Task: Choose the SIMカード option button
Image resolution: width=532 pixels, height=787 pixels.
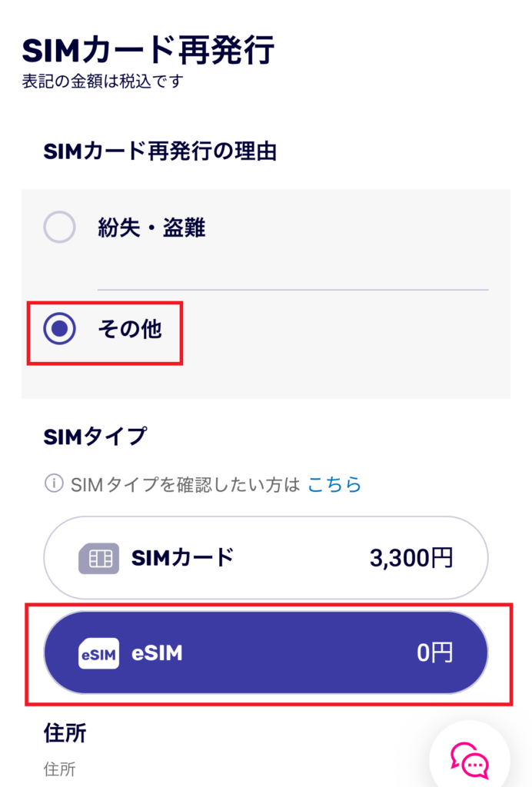Action: 265,558
